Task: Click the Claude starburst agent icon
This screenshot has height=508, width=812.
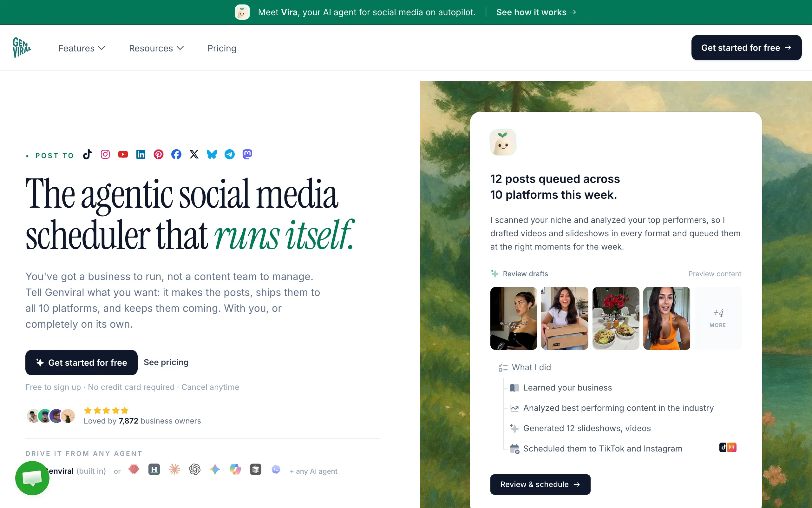Action: (174, 469)
